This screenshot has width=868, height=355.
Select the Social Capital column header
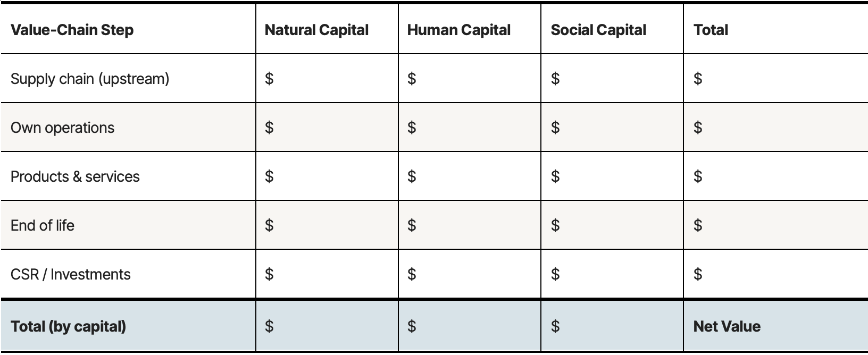click(598, 30)
